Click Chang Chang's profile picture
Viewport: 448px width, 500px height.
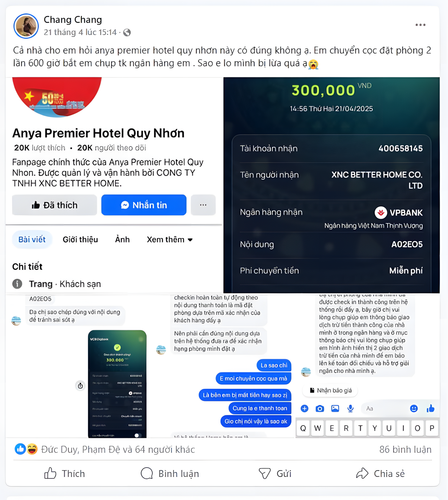(26, 26)
